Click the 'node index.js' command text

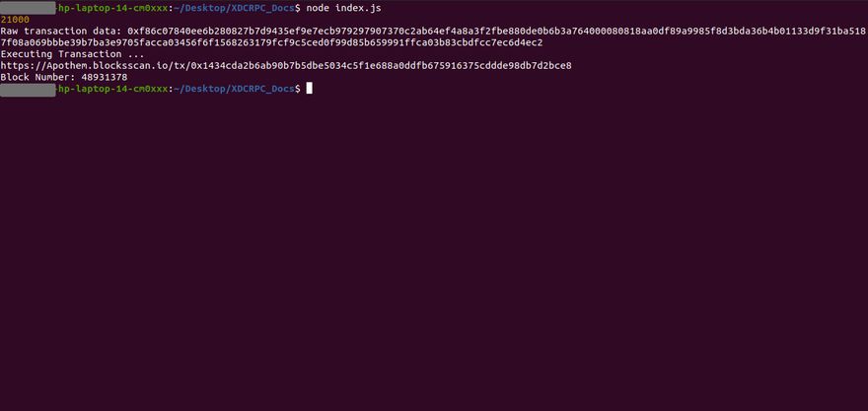[343, 8]
